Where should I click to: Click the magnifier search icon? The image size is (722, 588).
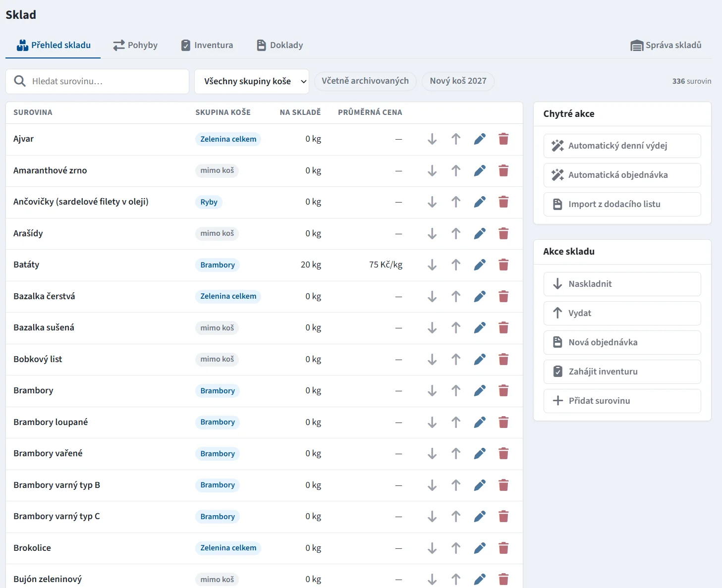20,81
